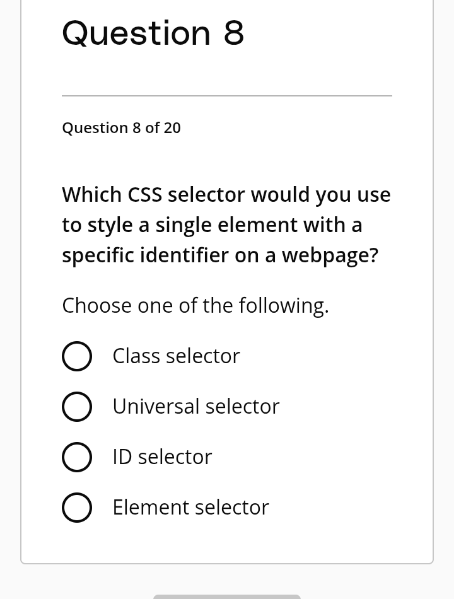Click the horizontal divider under the heading
The height and width of the screenshot is (599, 454).
pyautogui.click(x=227, y=96)
